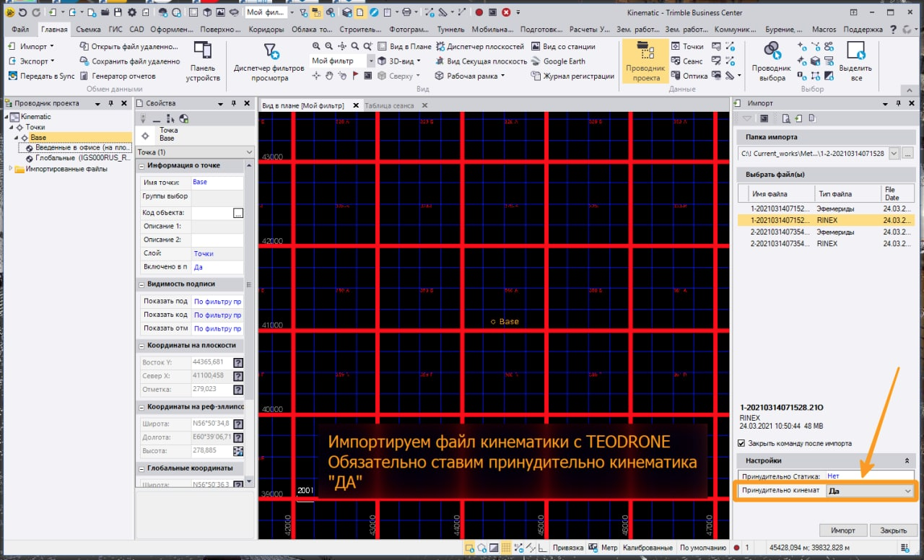Screen dimensions: 924x560
Task: Toggle 'Закрыть команду после импорта' checkbox
Action: click(741, 443)
